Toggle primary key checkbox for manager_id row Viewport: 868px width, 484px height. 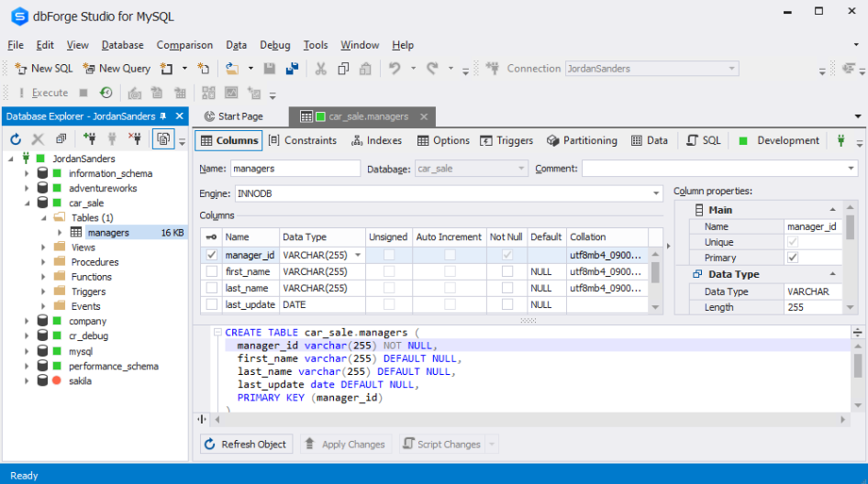point(211,255)
